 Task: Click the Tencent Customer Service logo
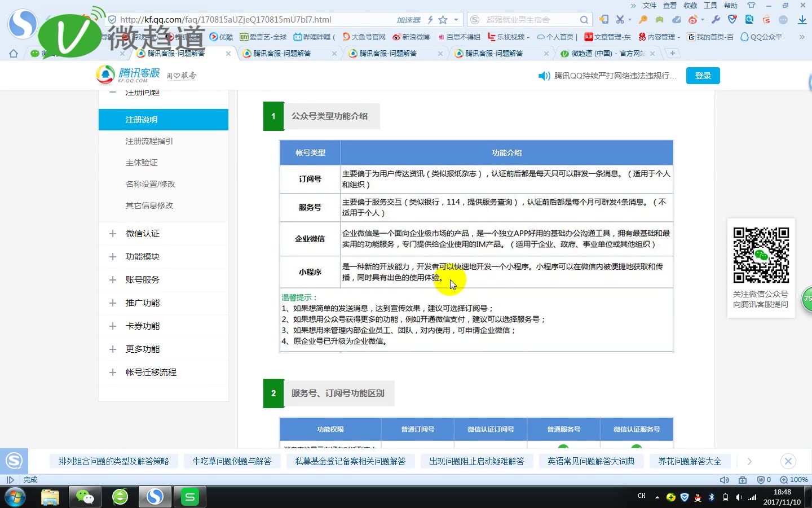click(x=129, y=75)
